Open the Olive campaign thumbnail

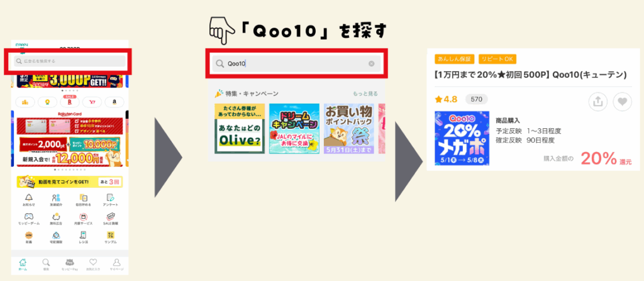[240, 129]
